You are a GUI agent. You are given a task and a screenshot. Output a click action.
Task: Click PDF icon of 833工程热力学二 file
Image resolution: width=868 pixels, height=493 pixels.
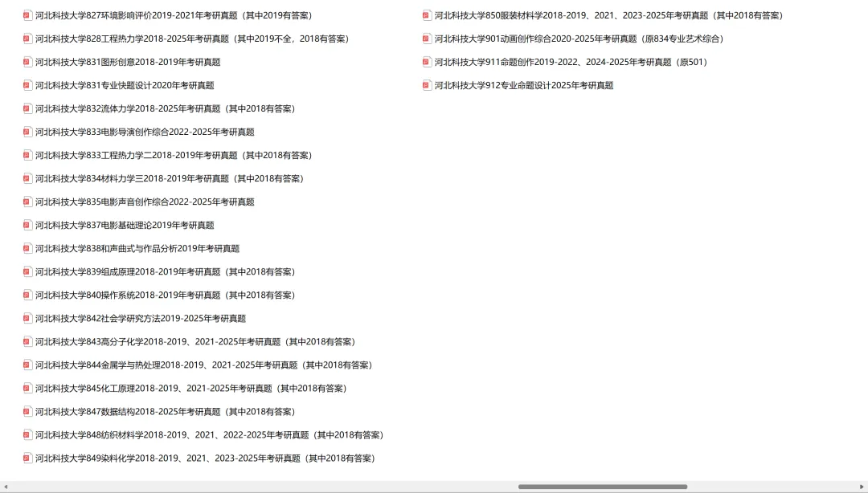pyautogui.click(x=27, y=155)
